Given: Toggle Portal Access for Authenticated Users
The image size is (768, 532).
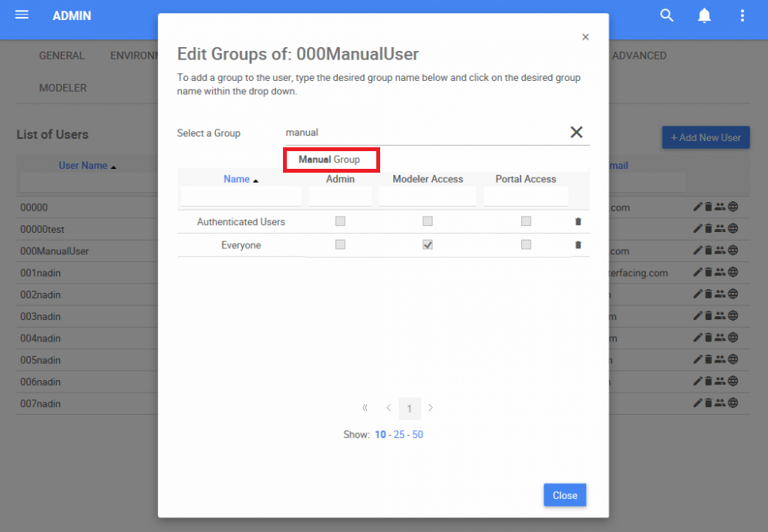Looking at the screenshot, I should point(526,221).
